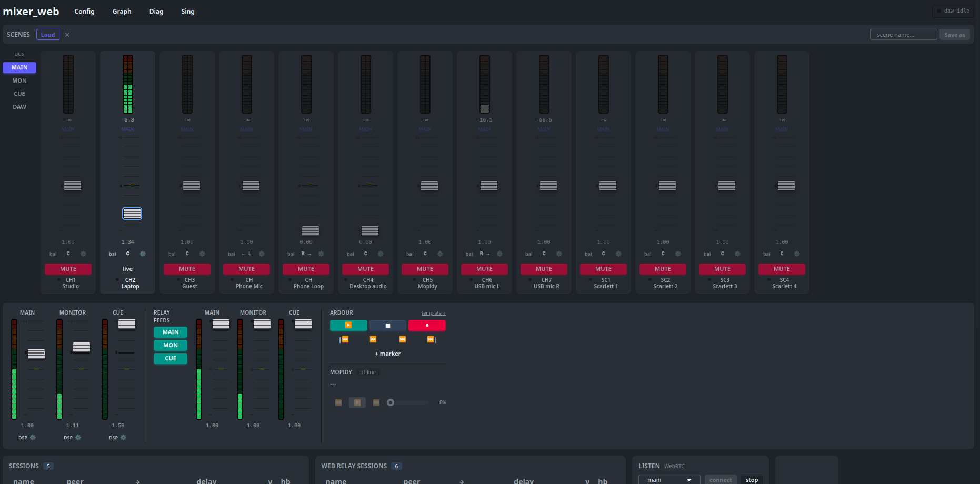This screenshot has height=484, width=980.
Task: Click Mopidy play icon
Action: point(357,402)
